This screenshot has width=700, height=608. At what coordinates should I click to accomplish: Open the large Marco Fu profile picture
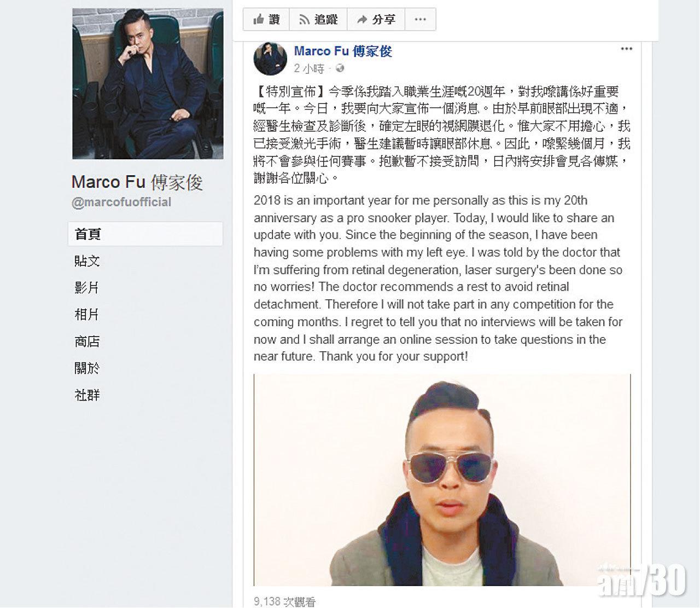coord(148,84)
